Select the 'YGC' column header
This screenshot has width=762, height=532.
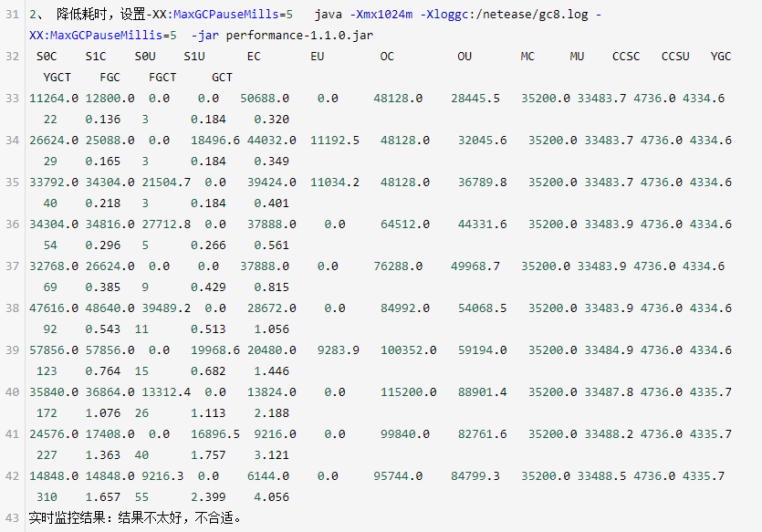[720, 57]
